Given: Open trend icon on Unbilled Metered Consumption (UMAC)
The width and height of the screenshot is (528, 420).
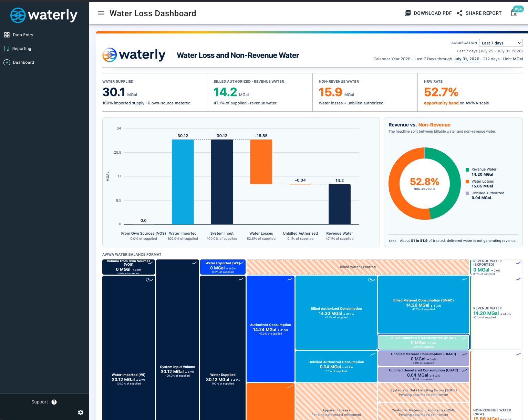Looking at the screenshot, I should click(465, 354).
